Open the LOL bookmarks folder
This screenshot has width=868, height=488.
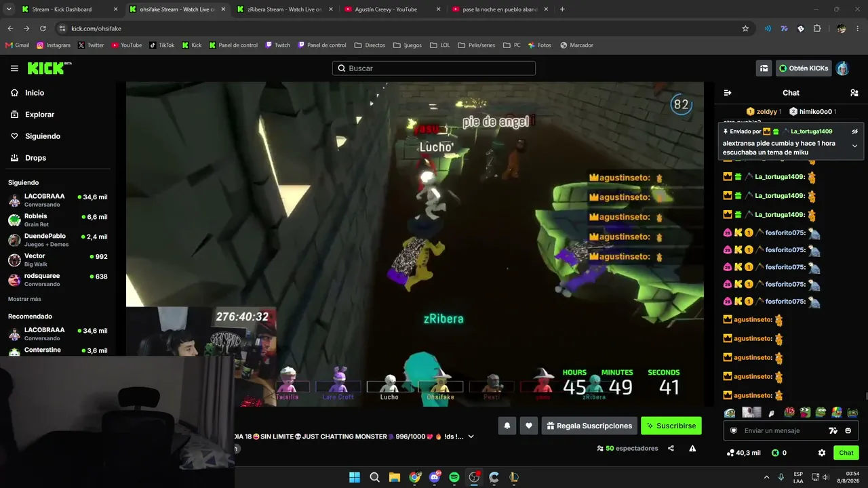click(440, 45)
